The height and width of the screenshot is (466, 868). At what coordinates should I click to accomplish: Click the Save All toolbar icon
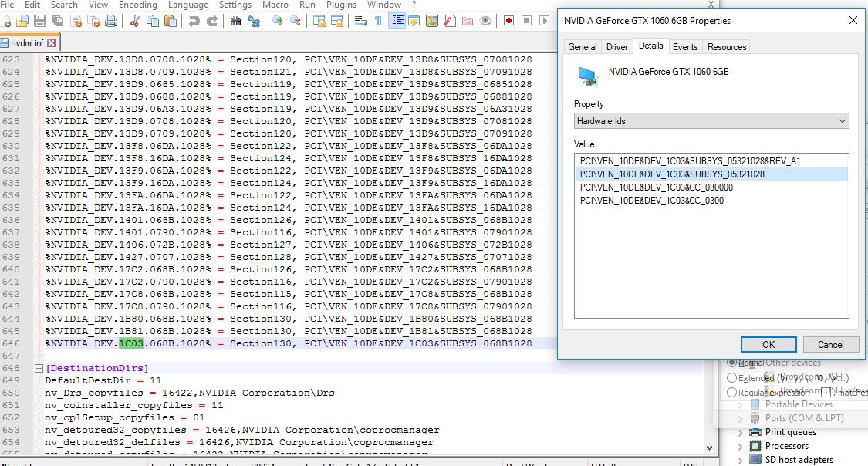coord(58,21)
